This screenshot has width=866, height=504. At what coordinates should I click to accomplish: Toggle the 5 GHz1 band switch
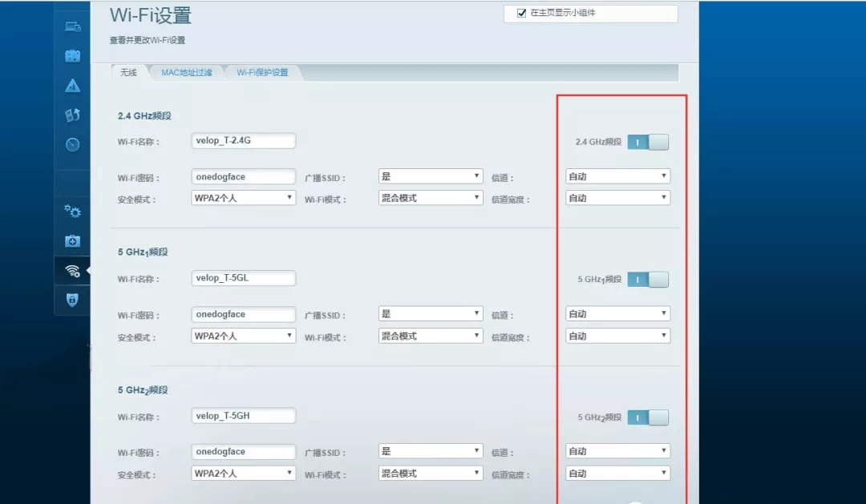point(648,280)
